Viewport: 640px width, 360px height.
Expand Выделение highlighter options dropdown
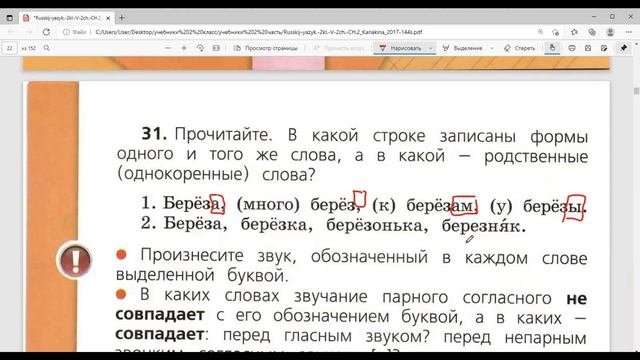pyautogui.click(x=492, y=48)
